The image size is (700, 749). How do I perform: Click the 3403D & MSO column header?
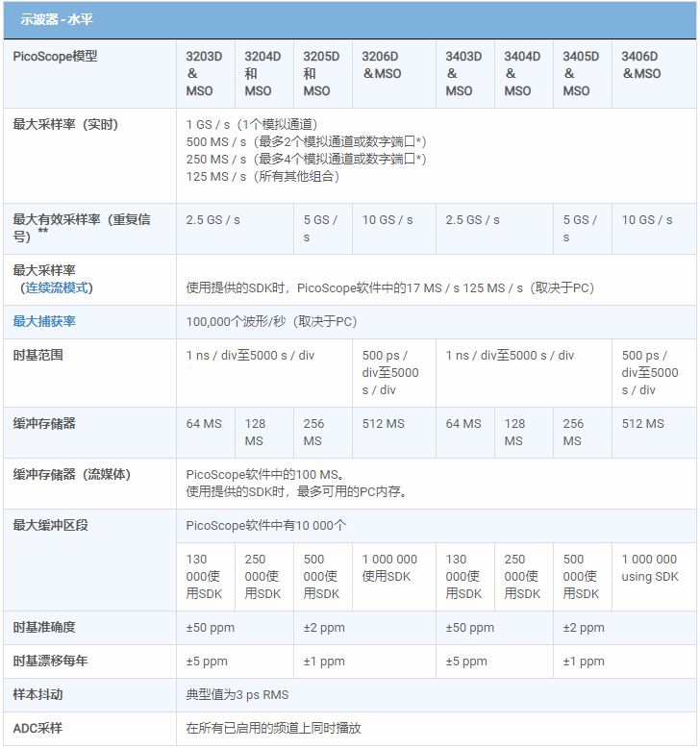pyautogui.click(x=463, y=74)
